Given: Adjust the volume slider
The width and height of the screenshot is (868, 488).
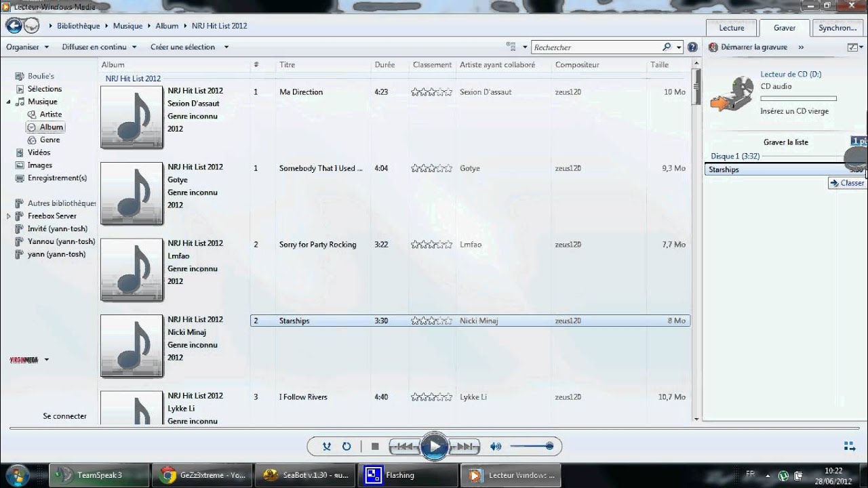Looking at the screenshot, I should (x=532, y=446).
